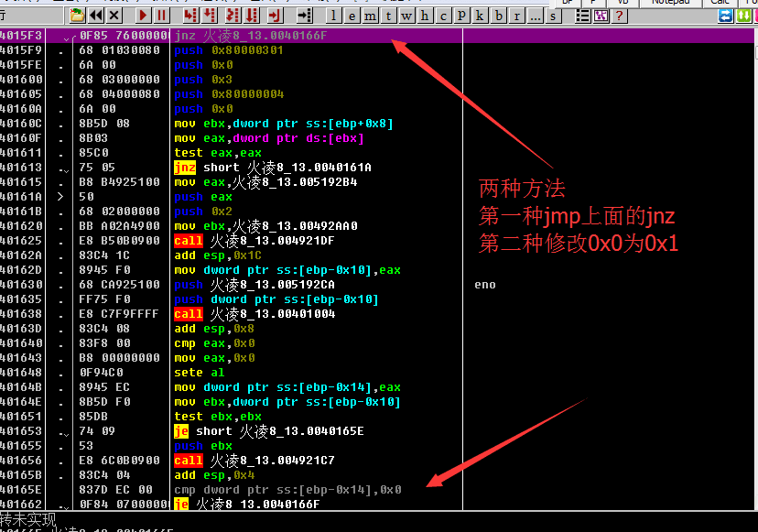Viewport: 758px width, 532px height.
Task: Show Breakpoints with the 'b' button
Action: coord(498,16)
